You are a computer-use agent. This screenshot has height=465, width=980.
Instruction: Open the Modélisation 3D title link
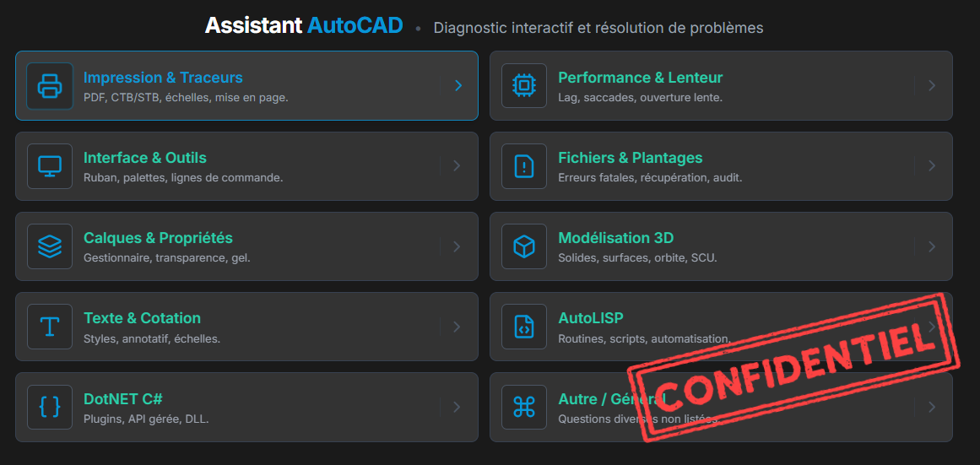(x=615, y=238)
